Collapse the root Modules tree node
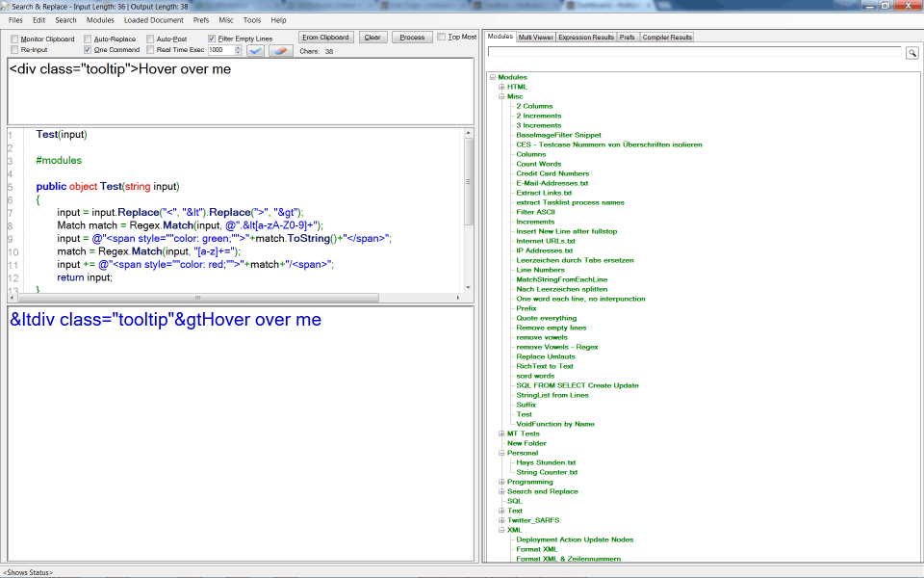 (493, 77)
